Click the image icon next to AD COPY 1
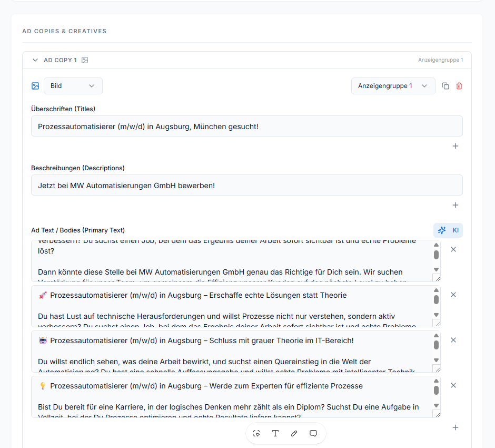The width and height of the screenshot is (495, 448). coord(85,60)
